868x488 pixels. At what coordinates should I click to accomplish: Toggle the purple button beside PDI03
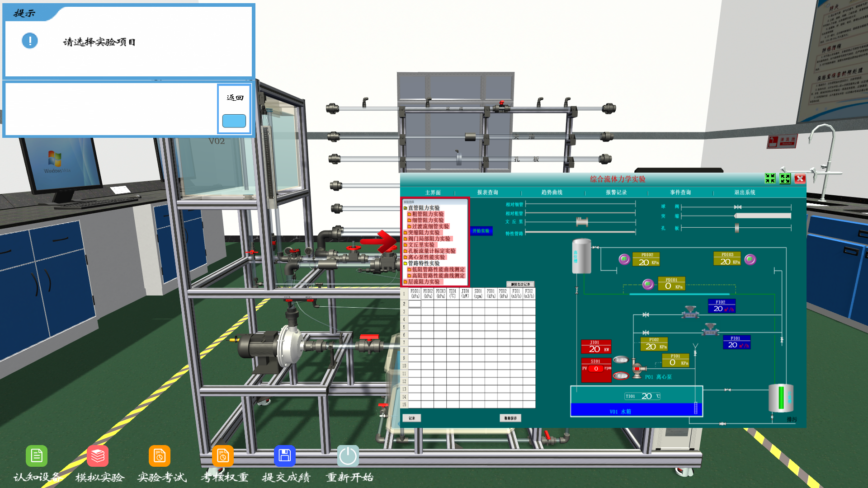pyautogui.click(x=750, y=259)
